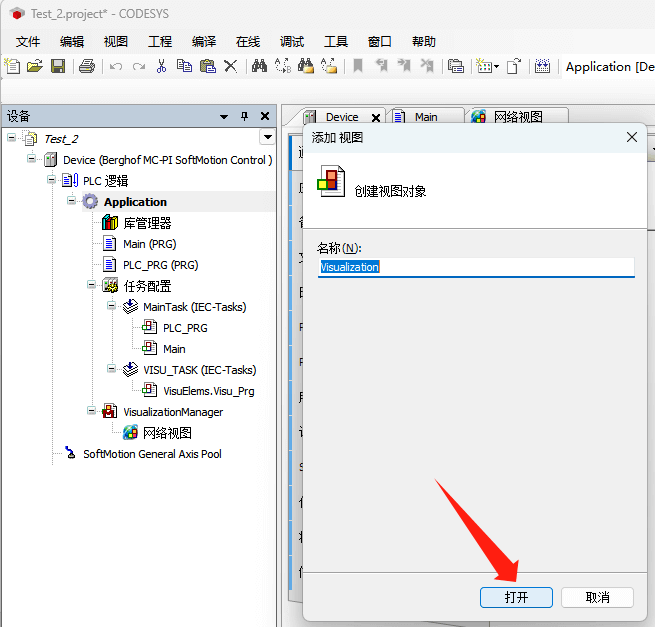Viewport: 655px width, 627px height.
Task: Collapse the VisualizationManager tree node
Action: point(92,411)
